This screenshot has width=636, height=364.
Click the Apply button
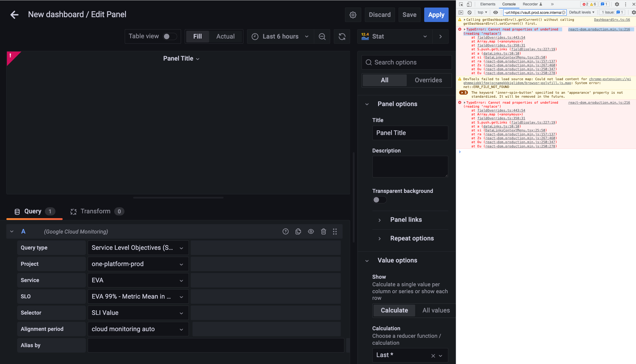coord(436,15)
